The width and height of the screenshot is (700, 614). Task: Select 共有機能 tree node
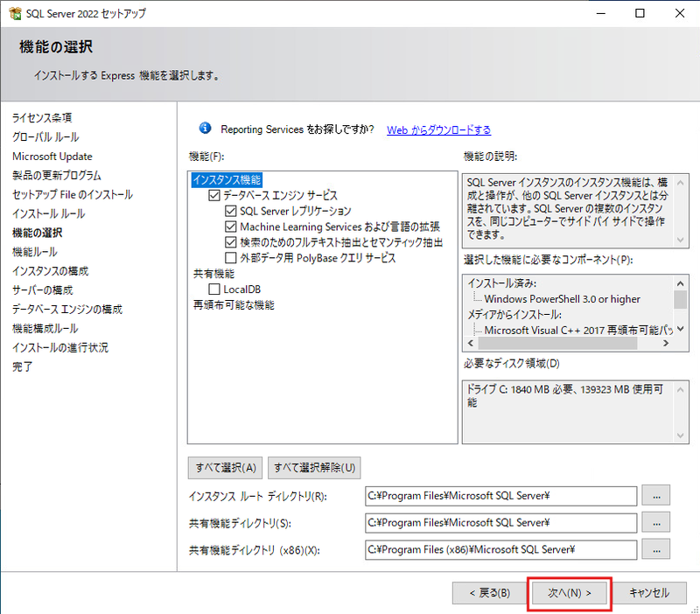point(213,274)
